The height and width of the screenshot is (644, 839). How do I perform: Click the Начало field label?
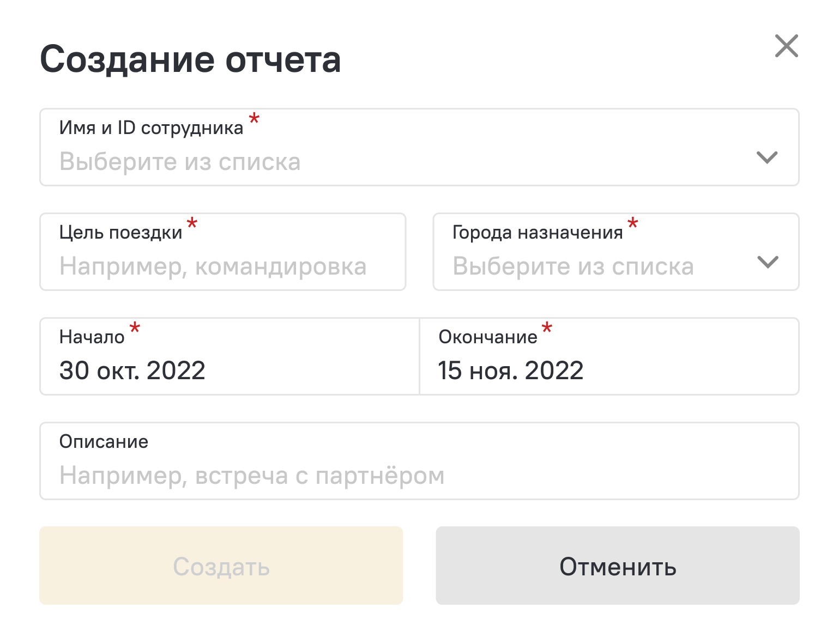(92, 337)
